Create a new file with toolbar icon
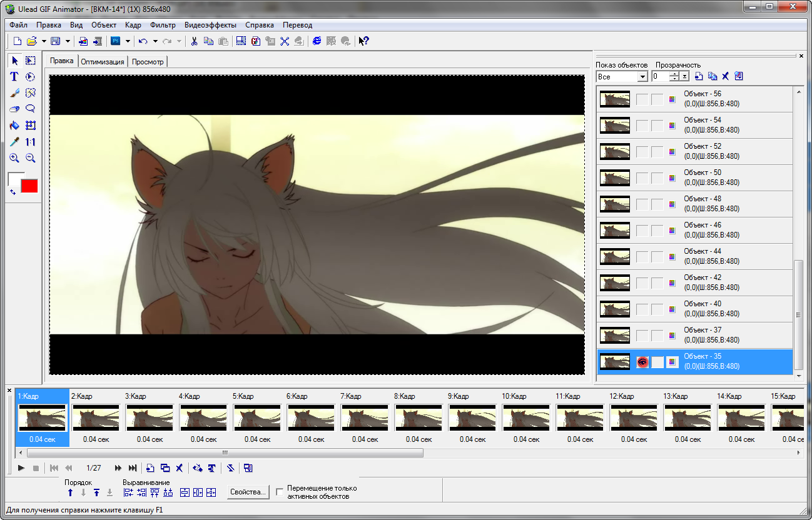Screen dimensions: 812x520 pyautogui.click(x=18, y=41)
